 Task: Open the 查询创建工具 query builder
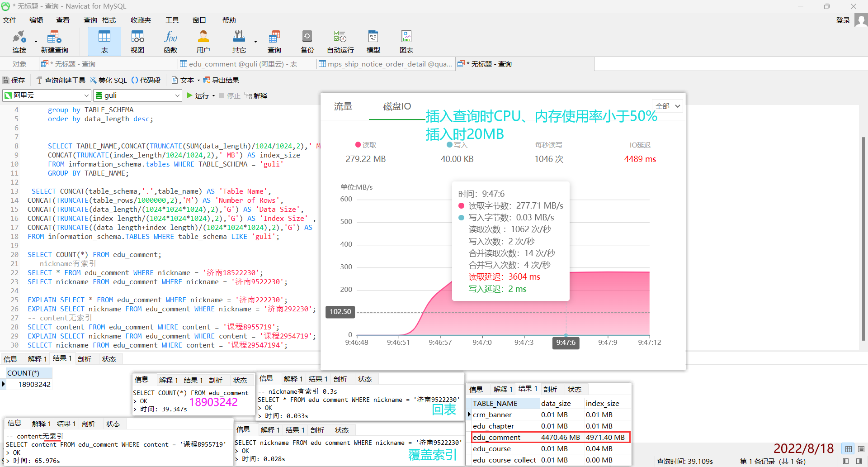[61, 80]
